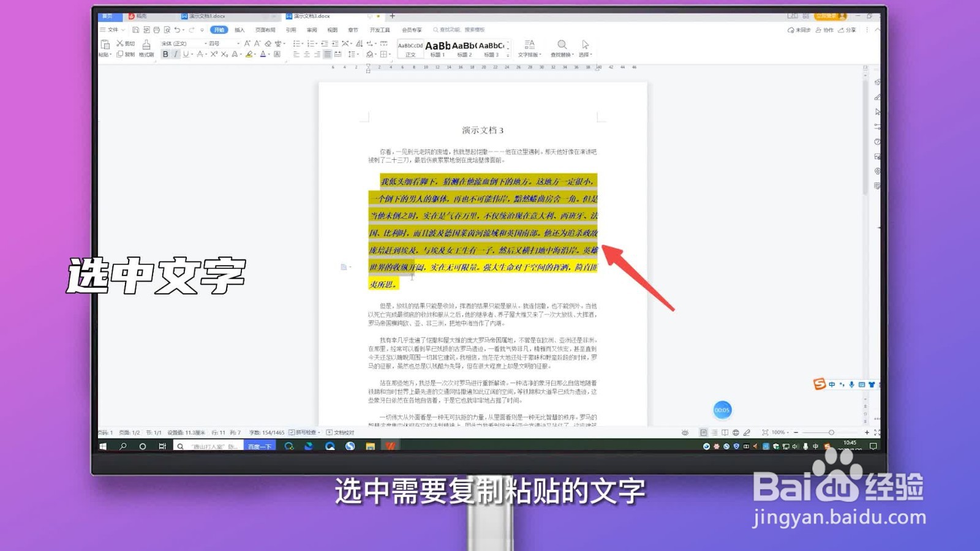Click the Clear Formatting eraser icon
Viewport: 980px width, 551px height.
coord(268,43)
